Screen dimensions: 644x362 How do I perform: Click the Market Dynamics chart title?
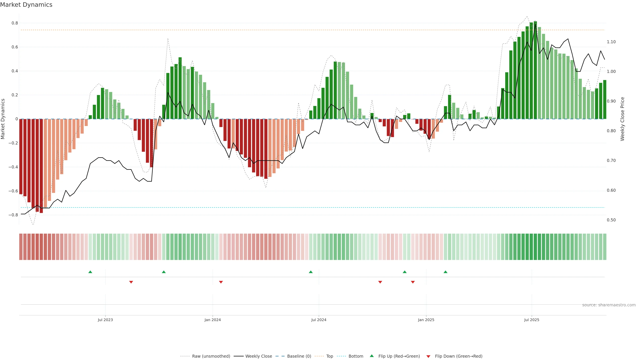point(26,5)
